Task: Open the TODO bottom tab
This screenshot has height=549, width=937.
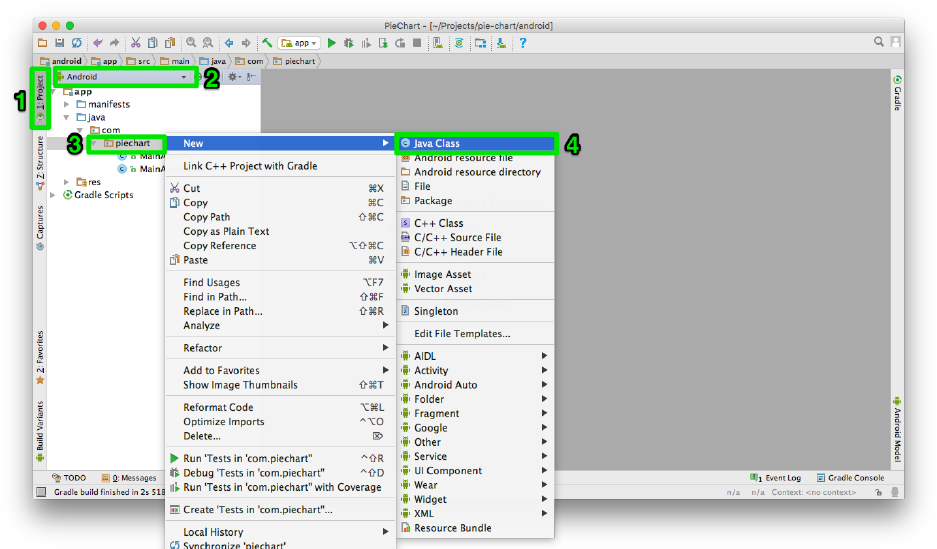Action: [69, 478]
